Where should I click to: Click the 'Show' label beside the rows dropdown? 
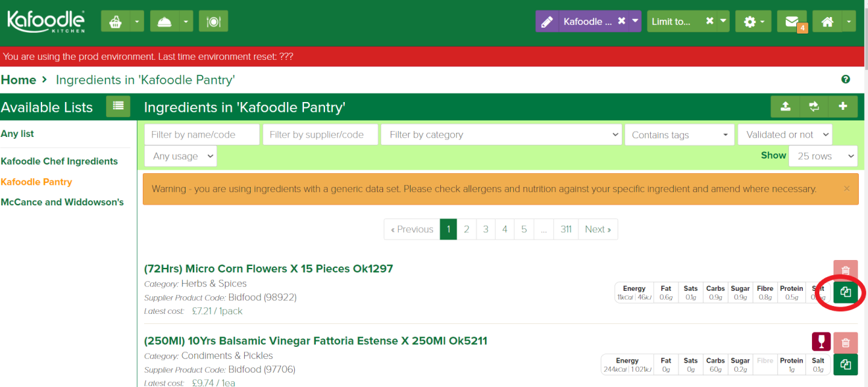pos(773,155)
